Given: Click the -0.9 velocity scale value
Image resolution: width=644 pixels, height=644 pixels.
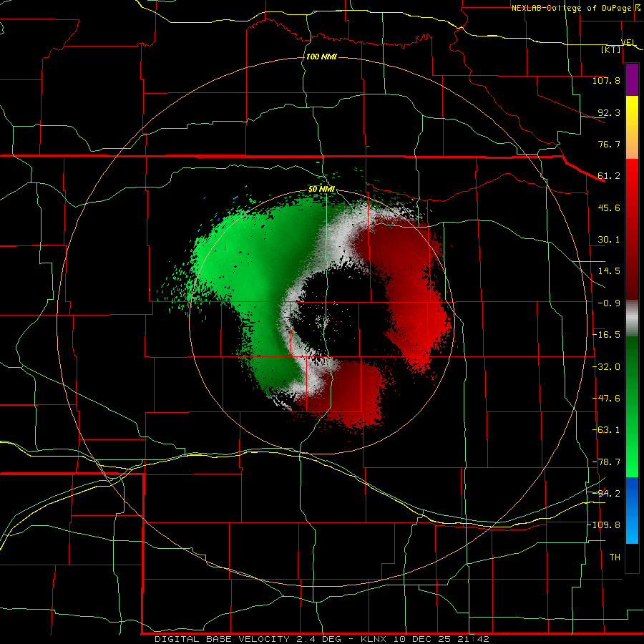Looking at the screenshot, I should click(608, 303).
